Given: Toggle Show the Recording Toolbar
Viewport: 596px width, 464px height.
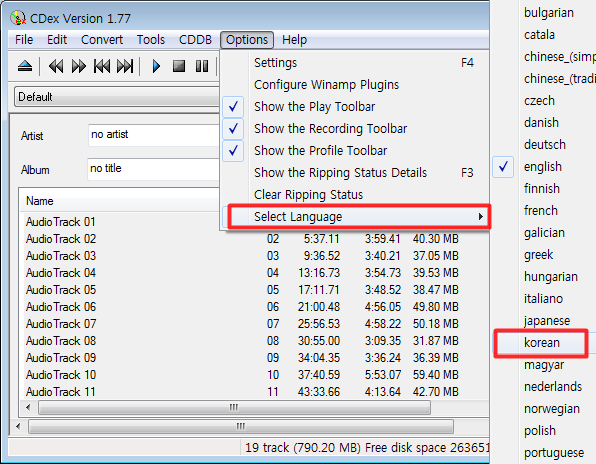Looking at the screenshot, I should [355, 129].
